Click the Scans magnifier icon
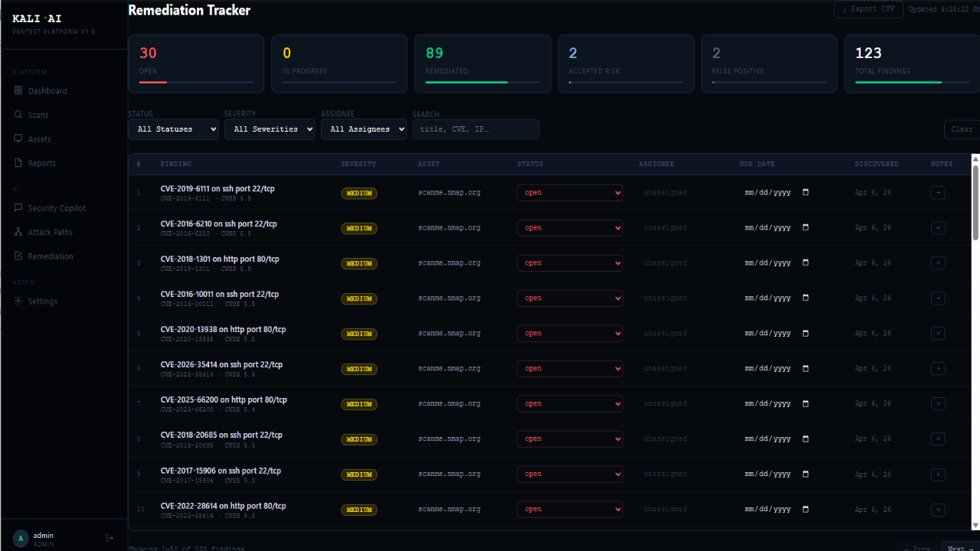This screenshot has height=551, width=980. point(18,115)
